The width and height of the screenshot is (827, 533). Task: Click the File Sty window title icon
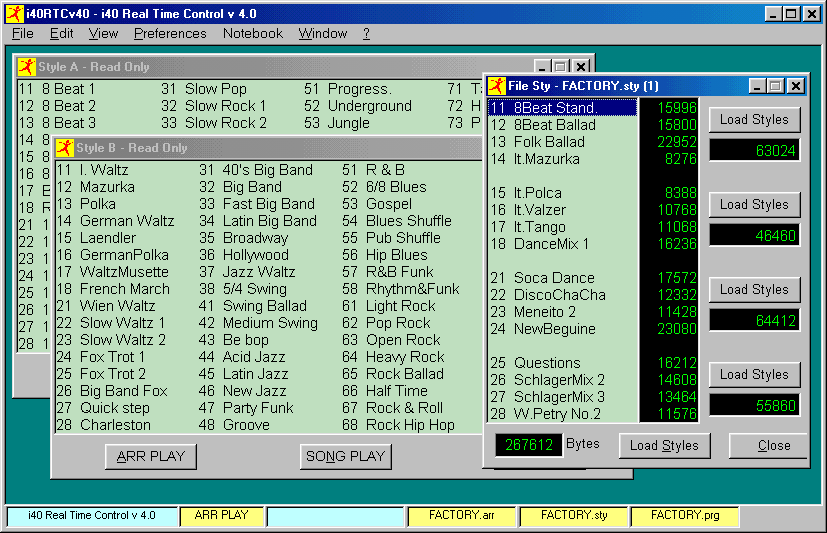496,86
